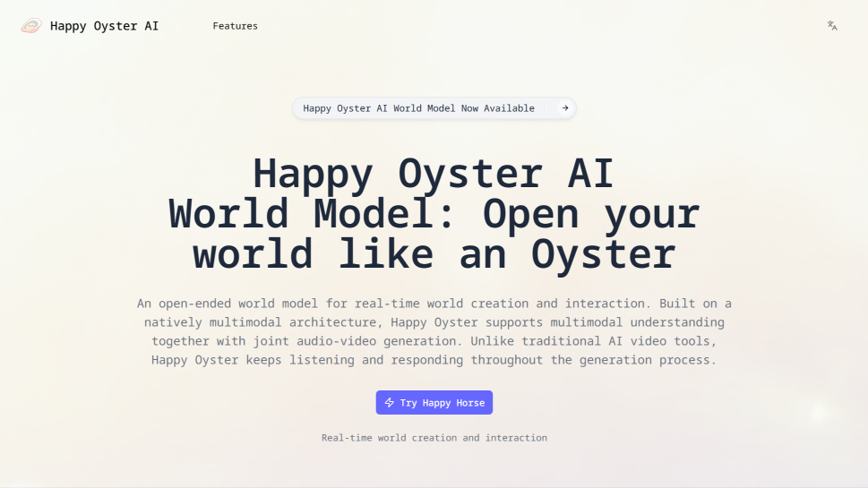This screenshot has height=488, width=868.
Task: Click the headline line starting with World Model
Action: click(x=434, y=215)
